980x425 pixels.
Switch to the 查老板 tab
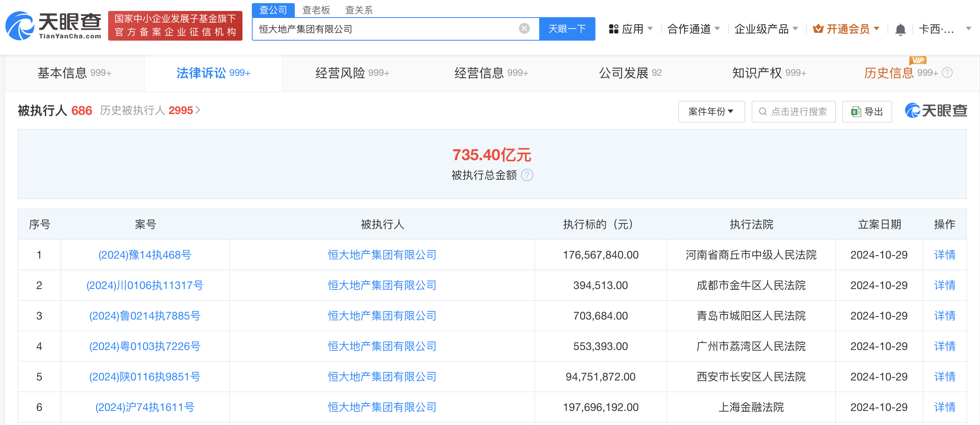[x=315, y=10]
